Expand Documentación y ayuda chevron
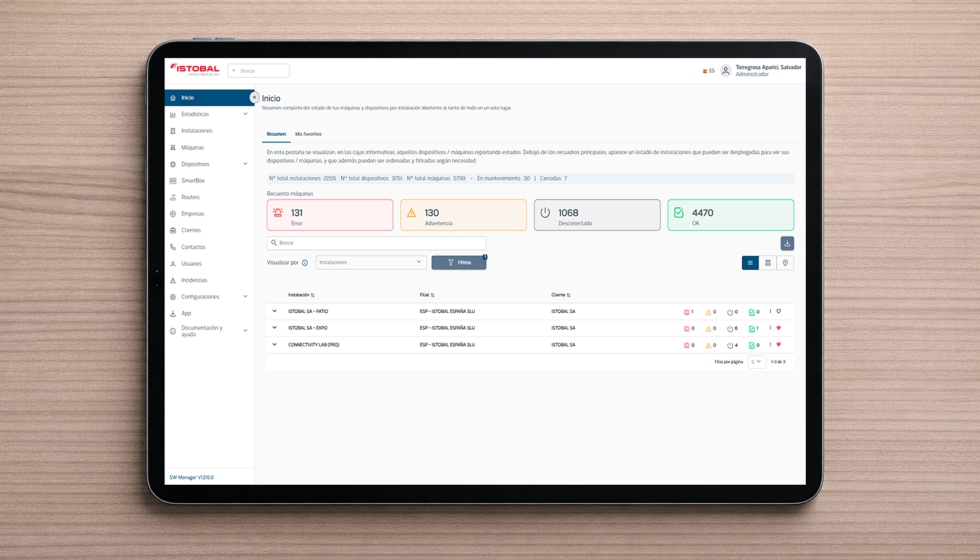980x560 pixels. pyautogui.click(x=245, y=331)
